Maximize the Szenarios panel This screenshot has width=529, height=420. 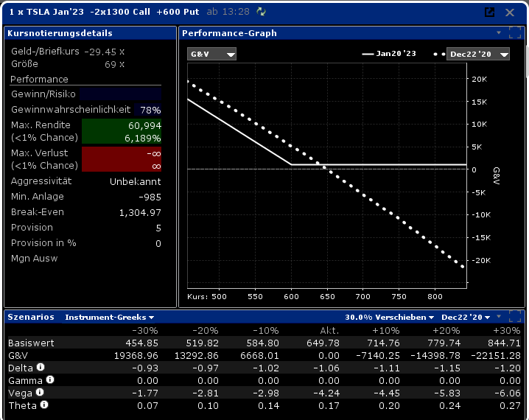click(x=515, y=317)
